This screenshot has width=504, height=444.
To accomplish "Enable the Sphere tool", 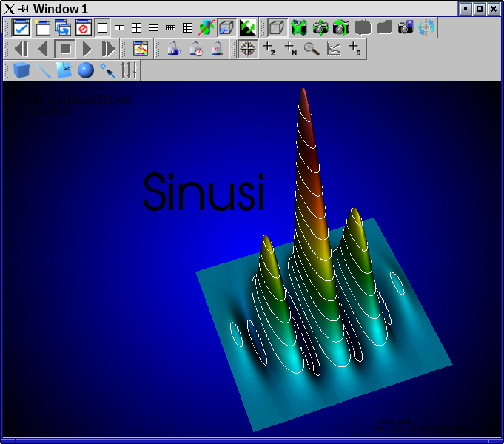I will click(86, 70).
